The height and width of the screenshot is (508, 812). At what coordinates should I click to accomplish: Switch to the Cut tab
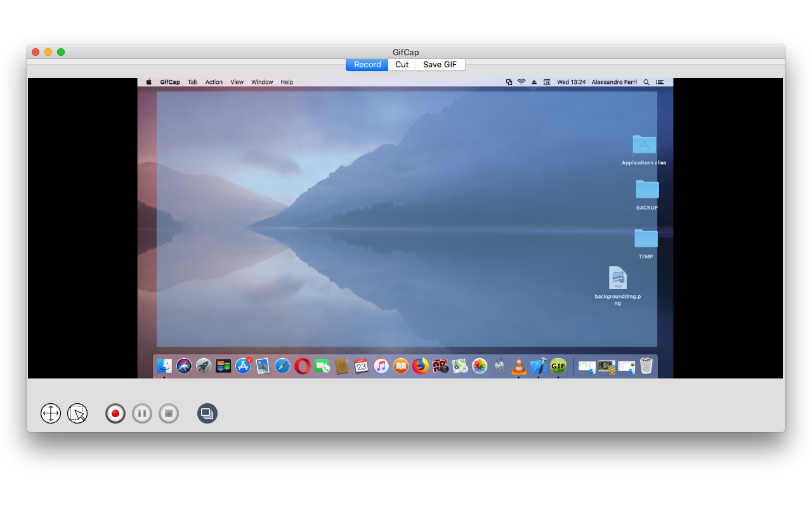402,65
